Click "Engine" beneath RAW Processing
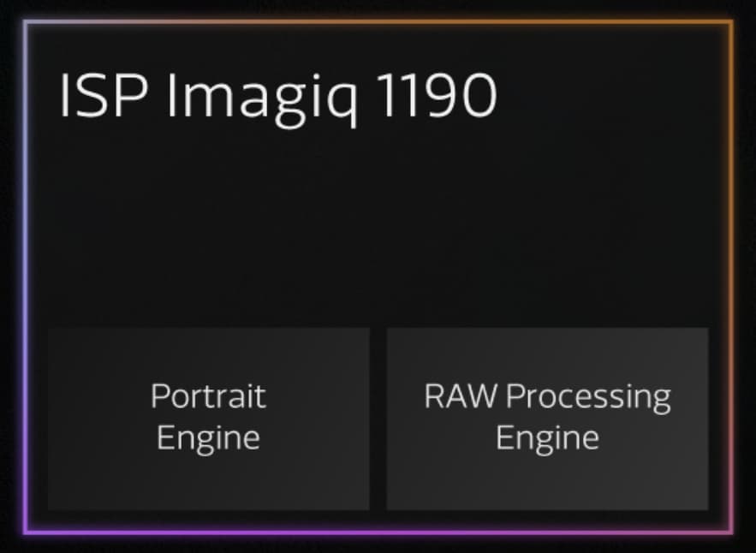 (547, 439)
